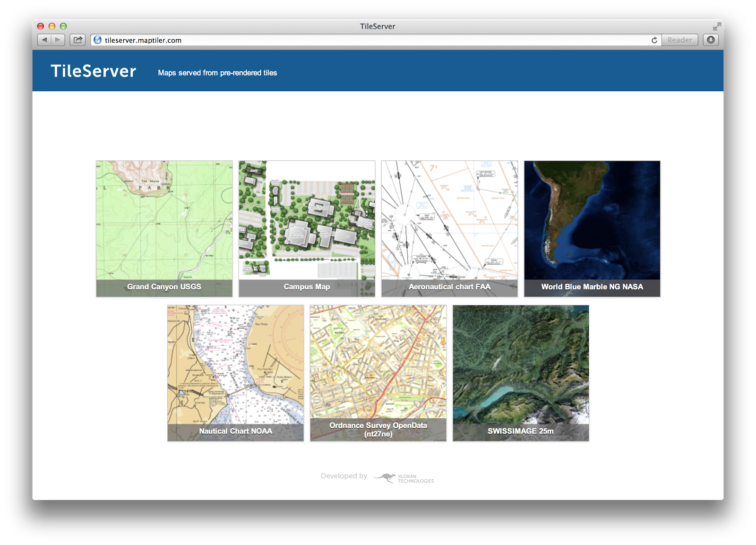Open the Share menu icon
The height and width of the screenshot is (545, 756).
point(77,40)
